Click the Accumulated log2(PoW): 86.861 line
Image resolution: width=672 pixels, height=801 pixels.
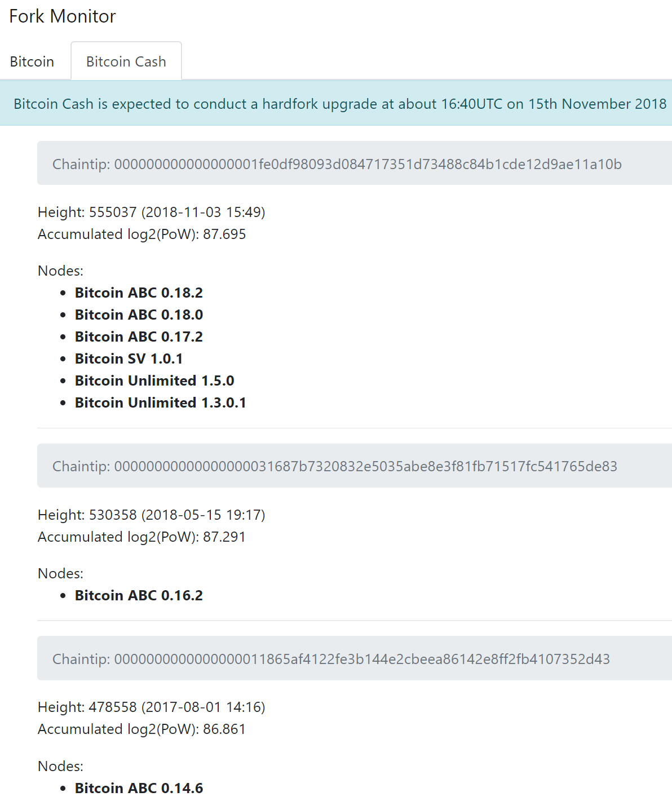(x=142, y=729)
